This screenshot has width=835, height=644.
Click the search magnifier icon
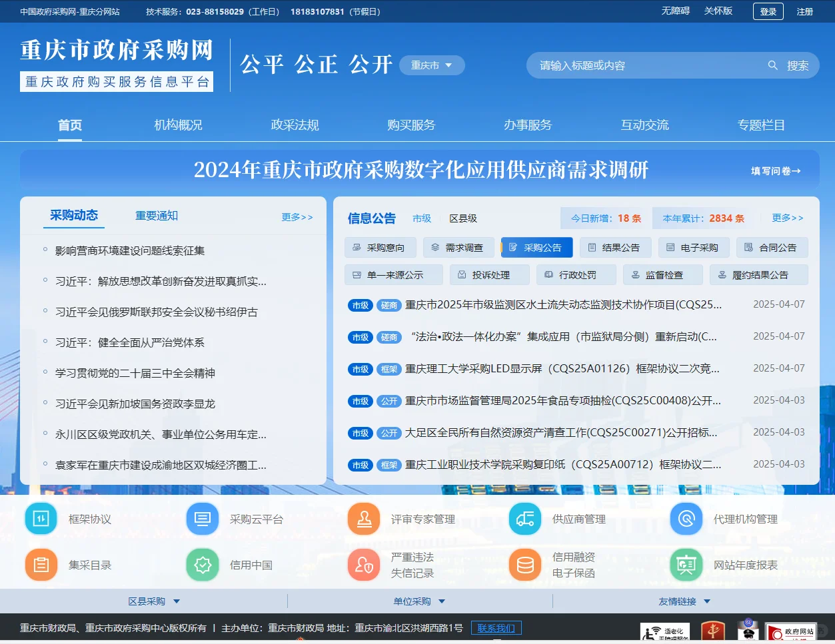point(773,65)
